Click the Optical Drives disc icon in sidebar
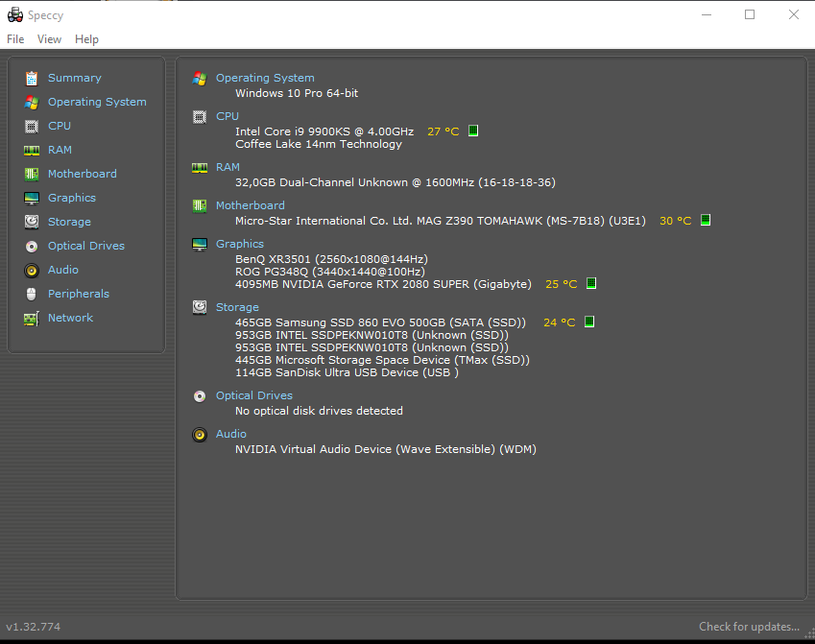The height and width of the screenshot is (644, 815). click(x=32, y=247)
